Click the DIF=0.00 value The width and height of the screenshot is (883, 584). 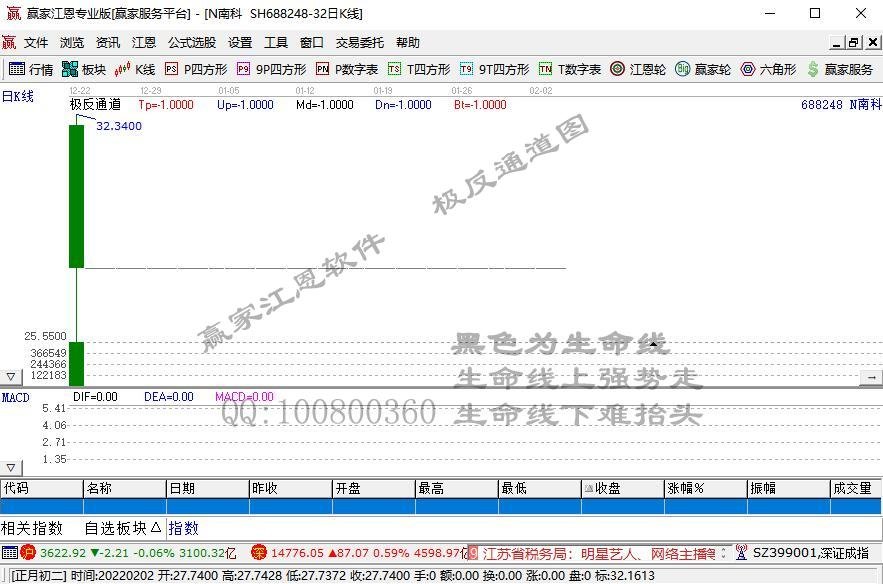(x=95, y=397)
